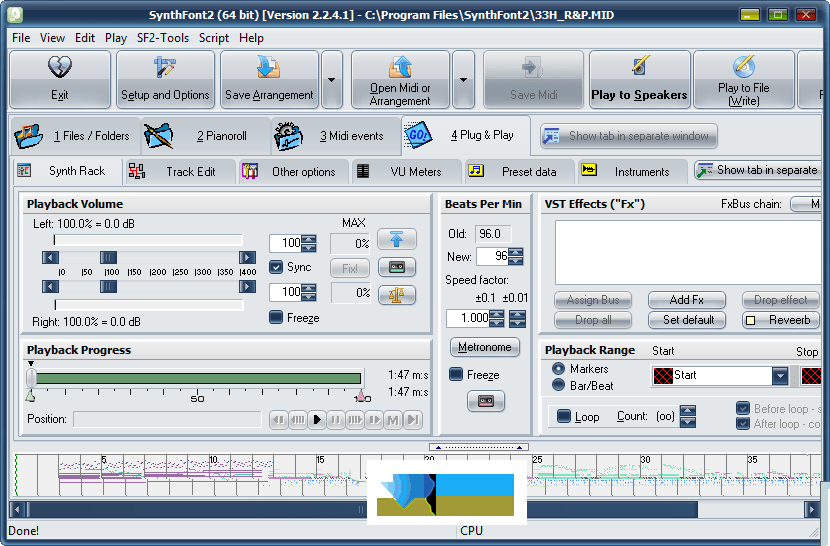Viewport: 830px width, 546px height.
Task: Enable Freeze under Beats Per Min
Action: 456,374
